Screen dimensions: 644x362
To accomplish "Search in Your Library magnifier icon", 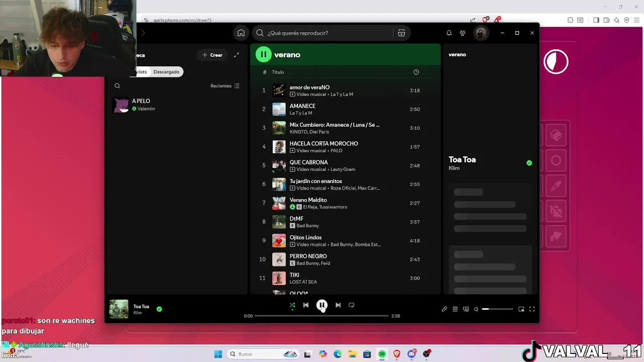I will (x=117, y=86).
